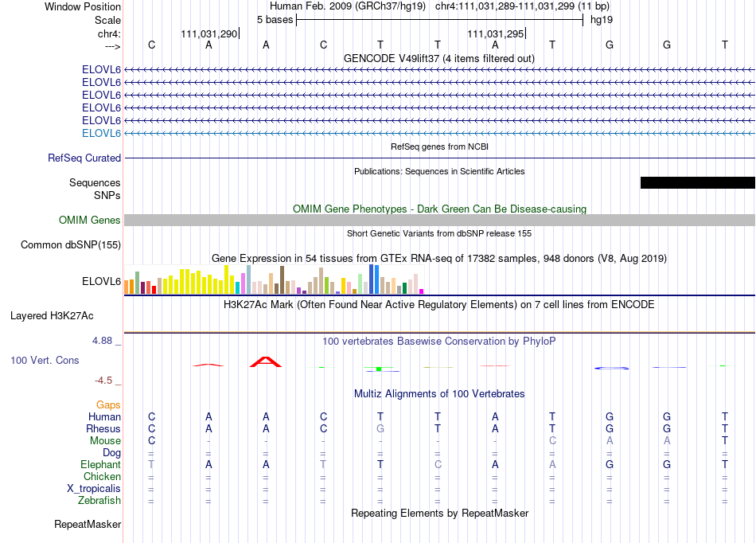756x543 pixels.
Task: Click the Scale label
Action: click(x=107, y=20)
